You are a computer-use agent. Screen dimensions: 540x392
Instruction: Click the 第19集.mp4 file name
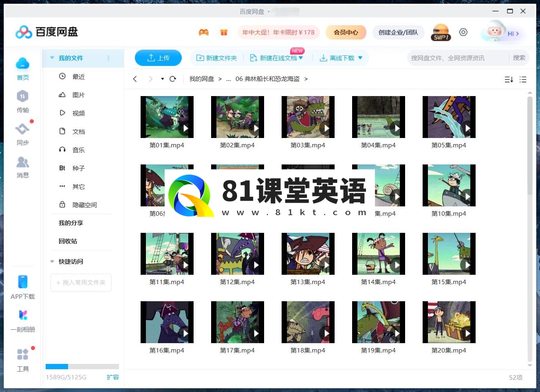point(378,350)
